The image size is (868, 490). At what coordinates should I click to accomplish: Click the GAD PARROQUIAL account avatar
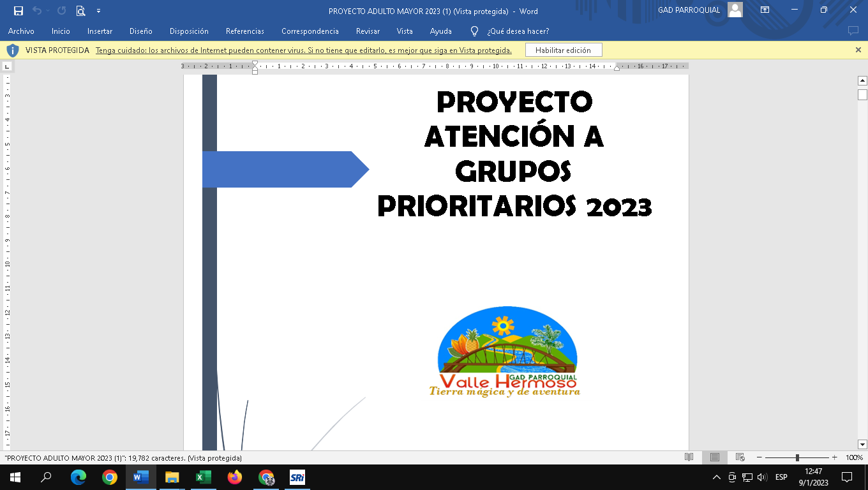point(735,10)
